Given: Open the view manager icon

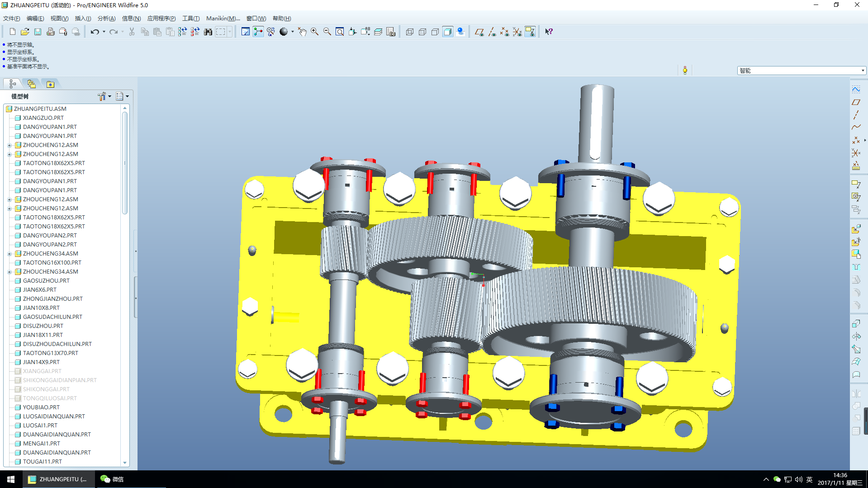Looking at the screenshot, I should (x=391, y=32).
